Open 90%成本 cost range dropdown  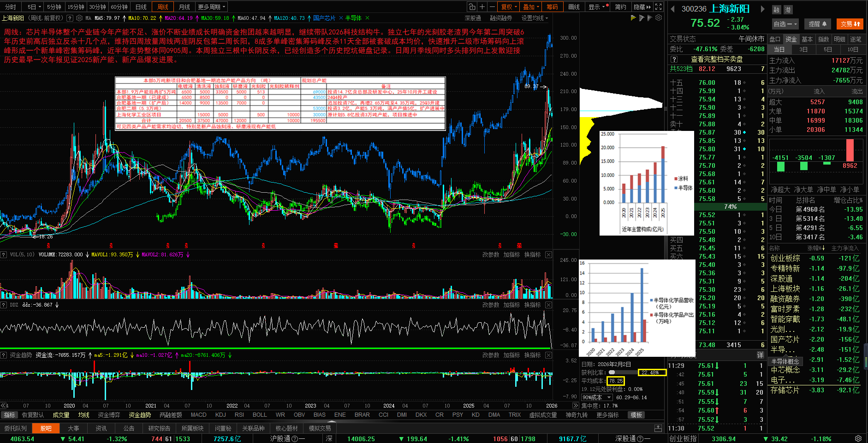(x=597, y=397)
